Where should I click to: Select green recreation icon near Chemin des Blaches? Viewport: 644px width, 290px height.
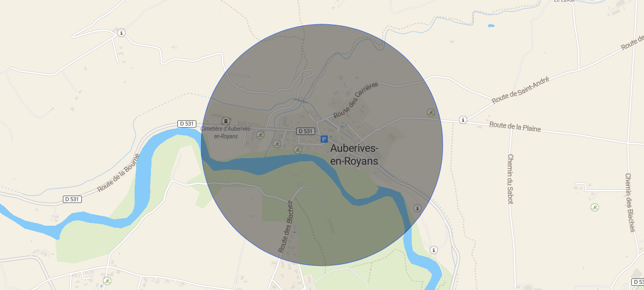(x=595, y=208)
